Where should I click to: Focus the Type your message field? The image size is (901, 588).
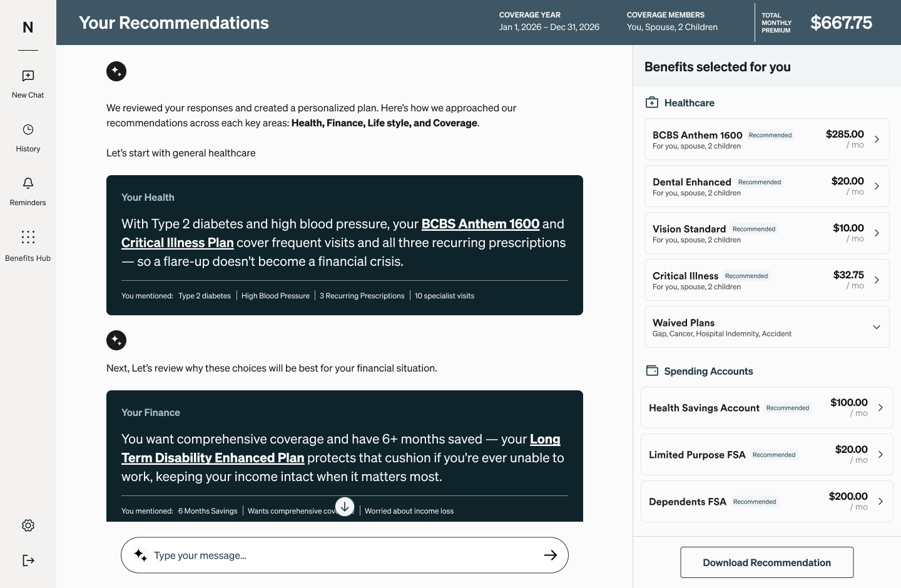point(345,555)
